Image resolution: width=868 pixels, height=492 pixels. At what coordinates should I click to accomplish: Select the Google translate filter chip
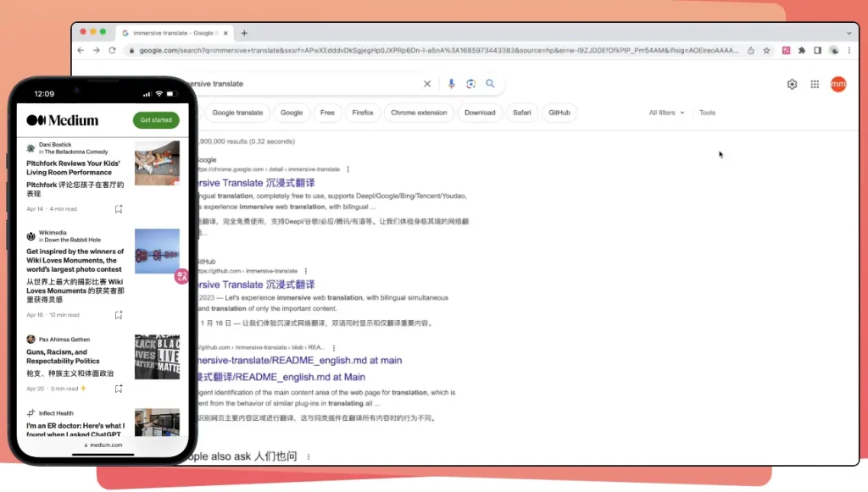pyautogui.click(x=237, y=113)
